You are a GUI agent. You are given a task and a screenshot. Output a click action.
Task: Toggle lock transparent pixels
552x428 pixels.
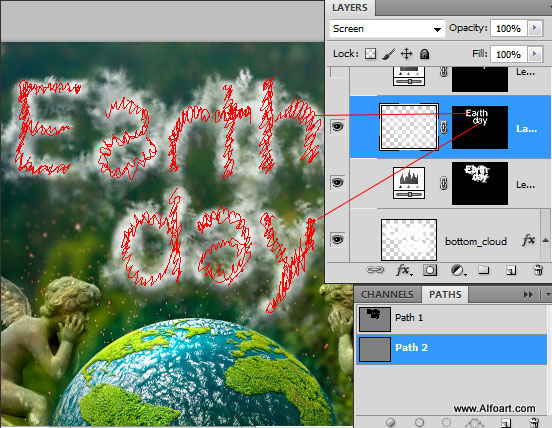click(x=370, y=54)
